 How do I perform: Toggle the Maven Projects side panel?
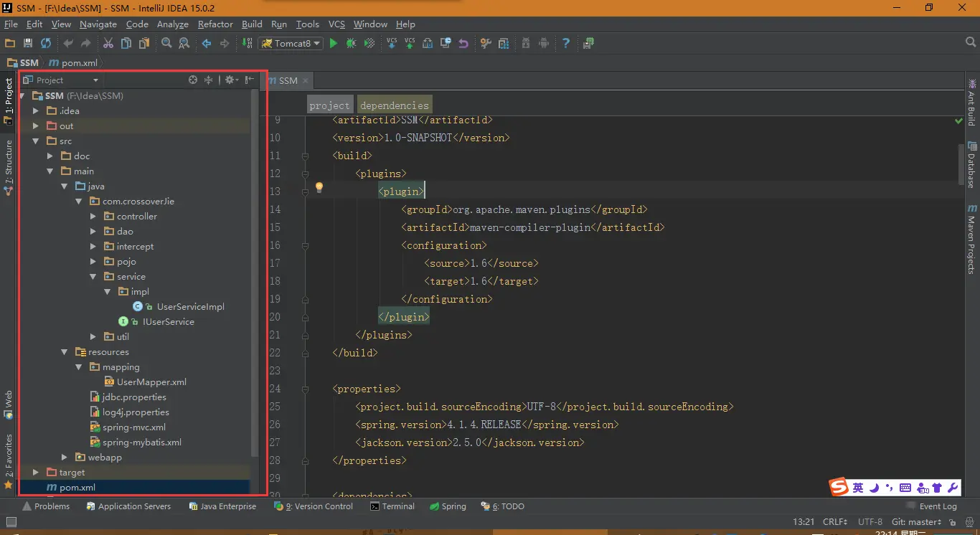click(x=971, y=242)
